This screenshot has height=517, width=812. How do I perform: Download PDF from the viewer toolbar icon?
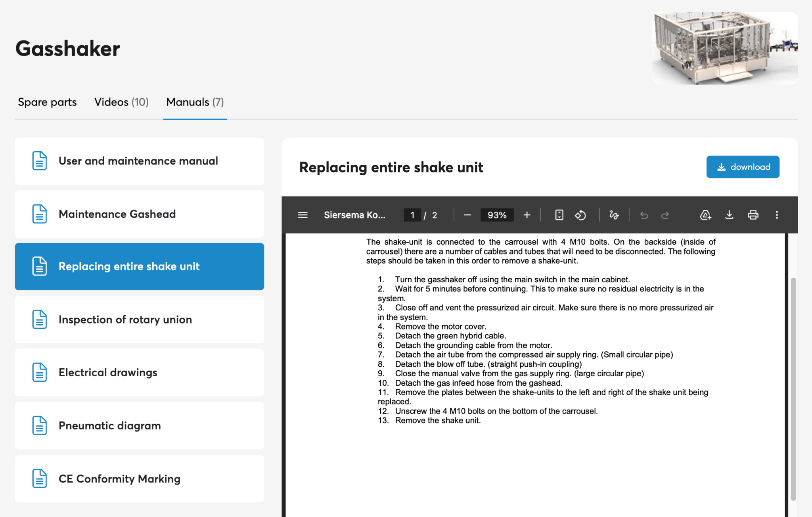pos(729,215)
